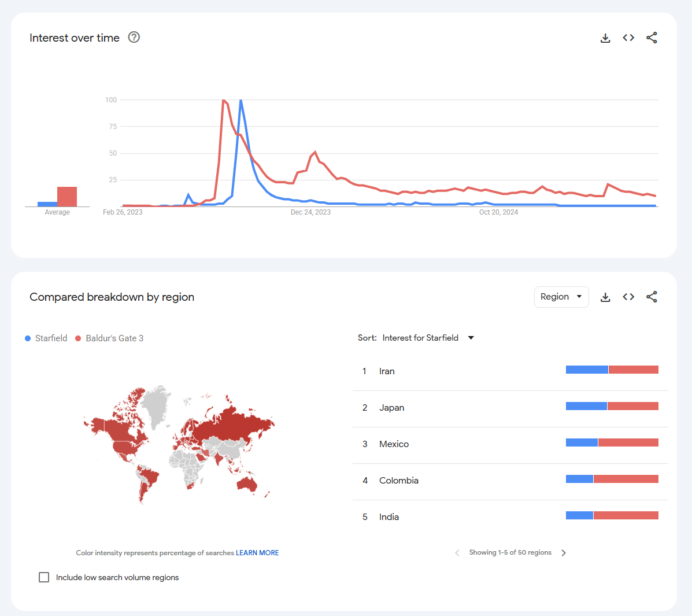Image resolution: width=692 pixels, height=616 pixels.
Task: Share the Interest over time chart
Action: click(652, 38)
